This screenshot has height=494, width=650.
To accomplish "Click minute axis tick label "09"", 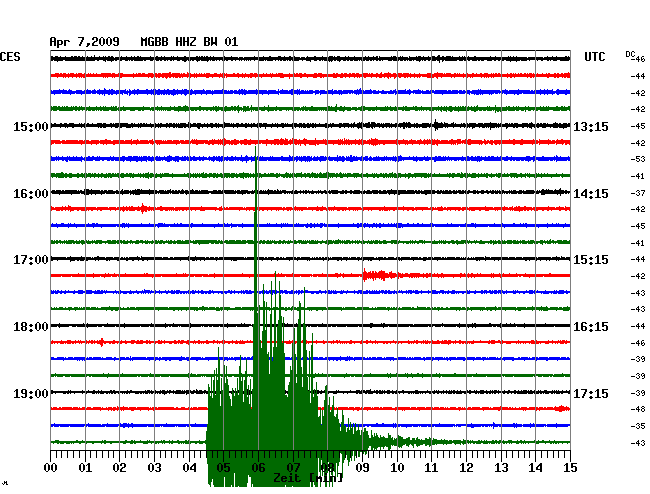I will [362, 468].
